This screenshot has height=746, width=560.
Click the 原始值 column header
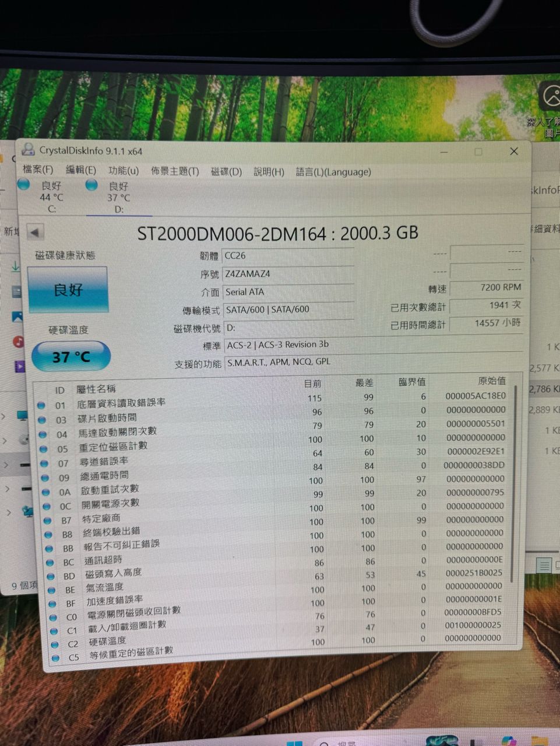(492, 381)
